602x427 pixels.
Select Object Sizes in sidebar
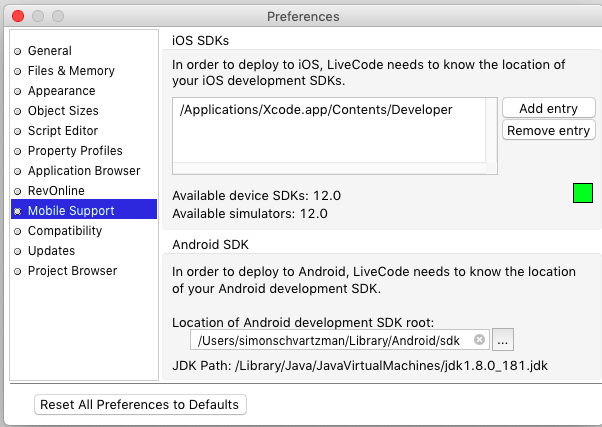tap(63, 111)
